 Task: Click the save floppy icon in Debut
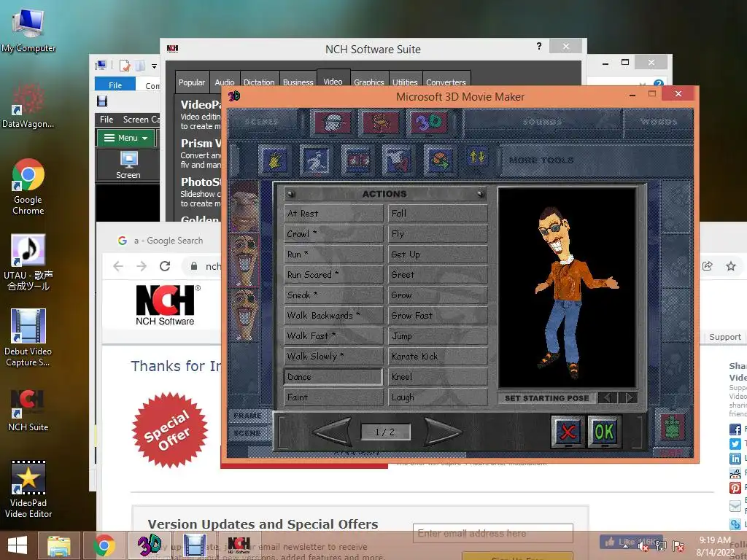[x=102, y=101]
